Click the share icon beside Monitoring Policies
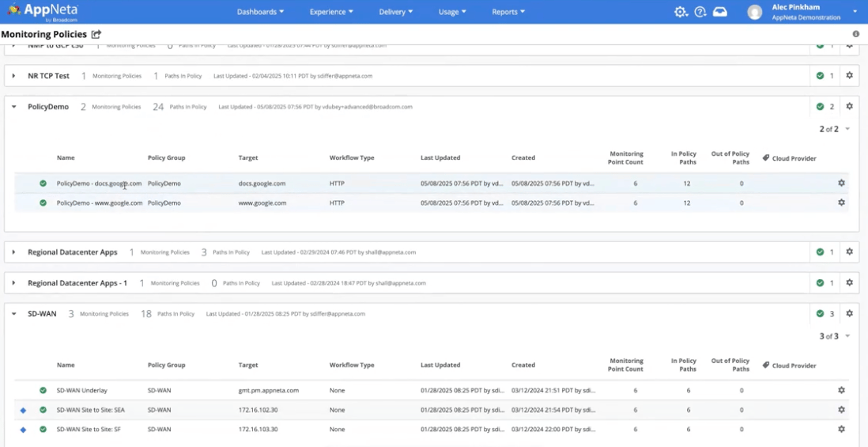Screen dimensions: 868x447 pyautogui.click(x=96, y=35)
